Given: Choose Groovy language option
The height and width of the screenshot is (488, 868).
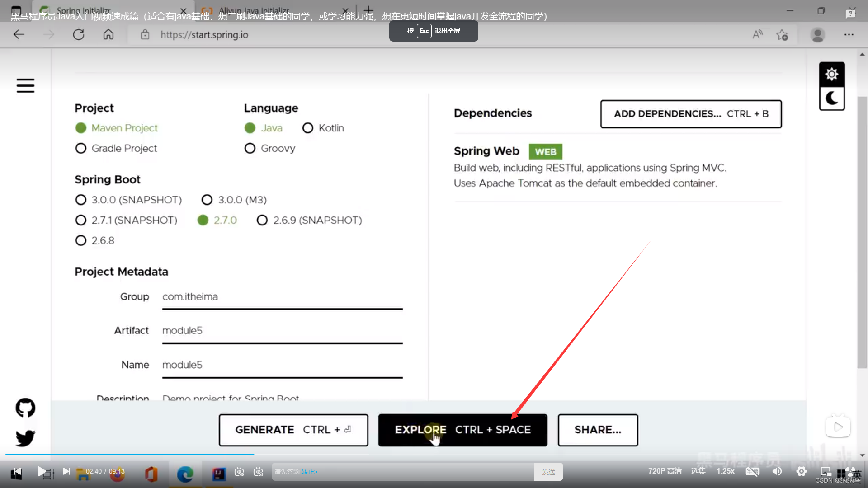Looking at the screenshot, I should tap(250, 148).
